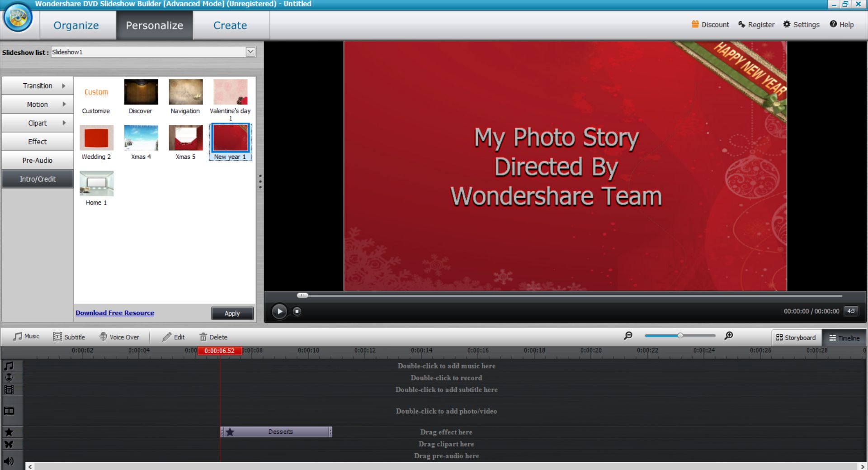The image size is (868, 470).
Task: Click the Apply button
Action: (232, 313)
